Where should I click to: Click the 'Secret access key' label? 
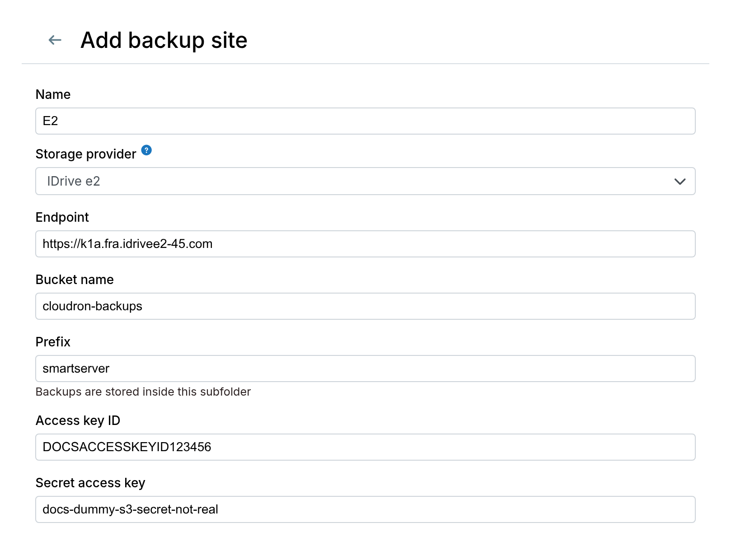click(x=90, y=483)
